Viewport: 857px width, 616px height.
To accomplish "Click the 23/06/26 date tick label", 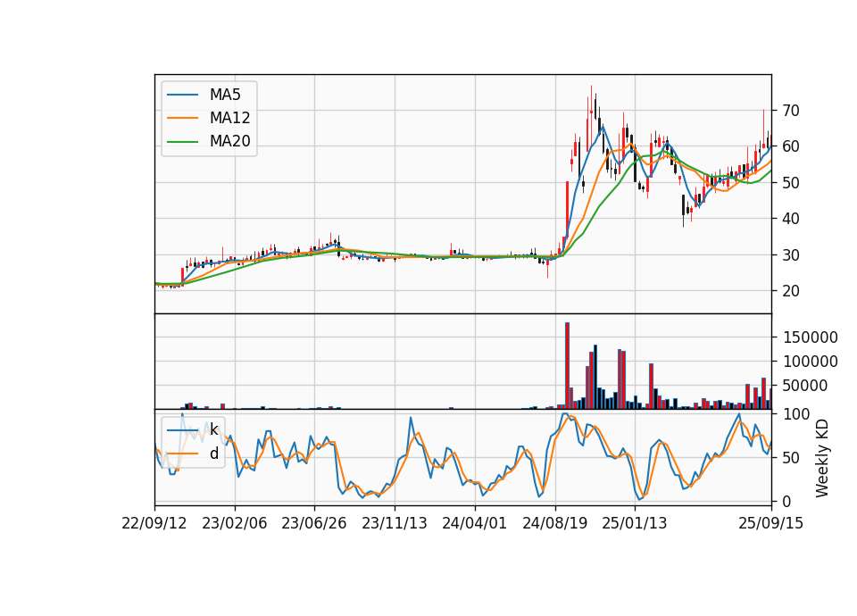I will click(x=314, y=523).
